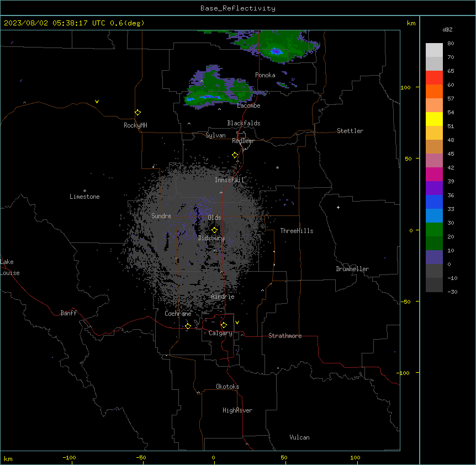Click the blue storm core north of Ponoka
Image resolution: width=476 pixels, height=465 pixels.
(x=276, y=51)
